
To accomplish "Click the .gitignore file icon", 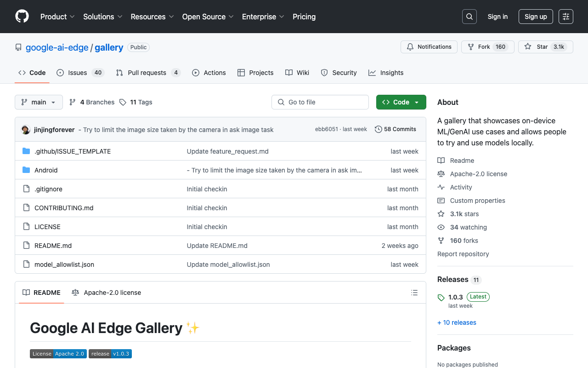I will pos(26,189).
